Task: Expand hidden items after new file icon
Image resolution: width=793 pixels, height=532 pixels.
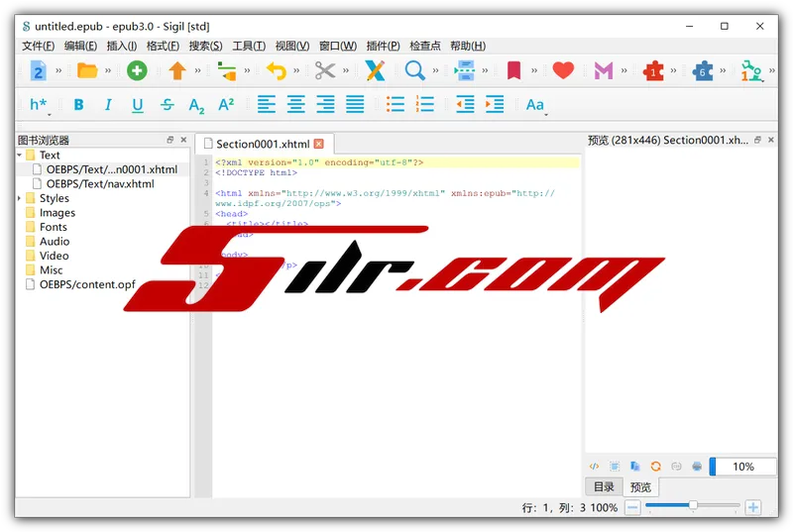Action: 58,70
